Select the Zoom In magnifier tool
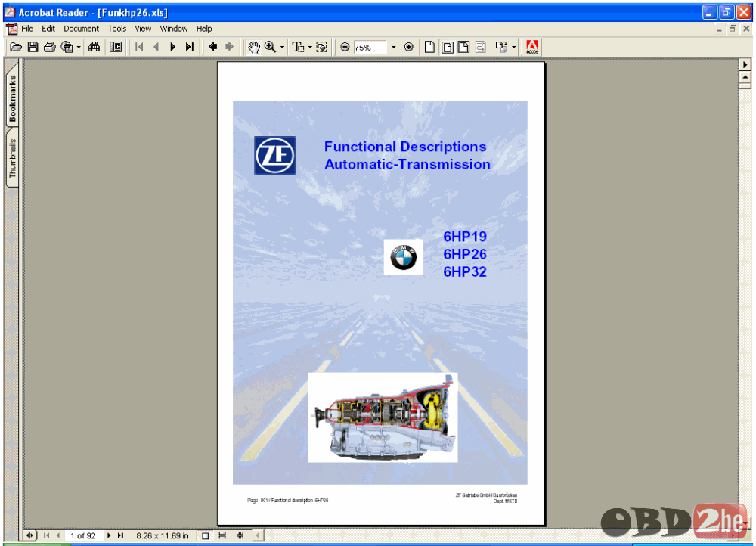756x546 pixels. click(271, 47)
